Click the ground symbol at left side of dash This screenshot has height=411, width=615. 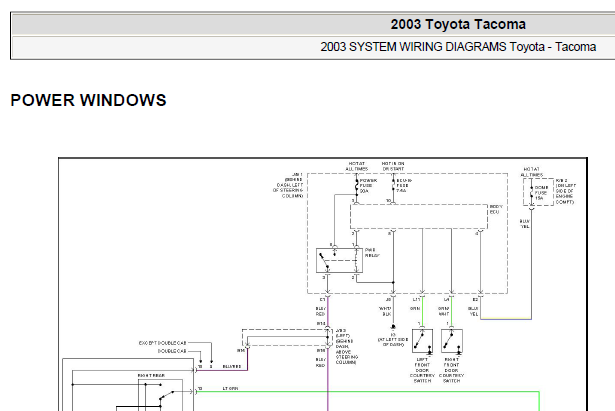pos(393,327)
